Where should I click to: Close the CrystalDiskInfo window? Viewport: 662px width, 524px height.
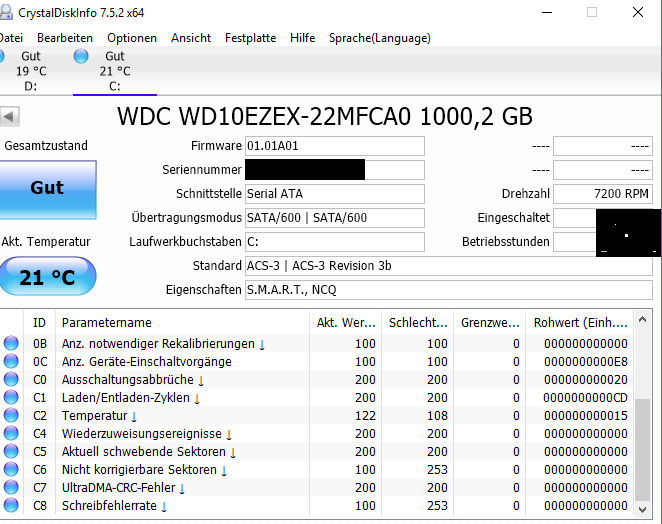tap(638, 13)
